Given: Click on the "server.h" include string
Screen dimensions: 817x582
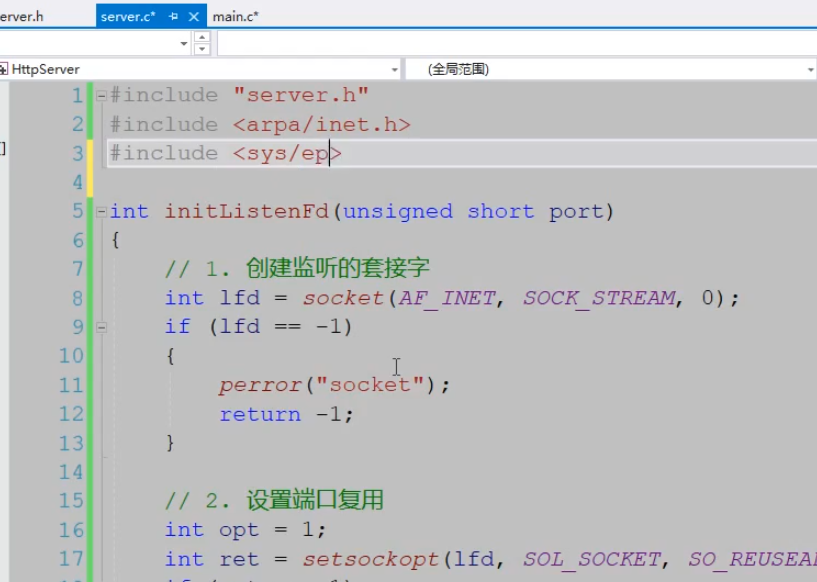Looking at the screenshot, I should pos(301,95).
